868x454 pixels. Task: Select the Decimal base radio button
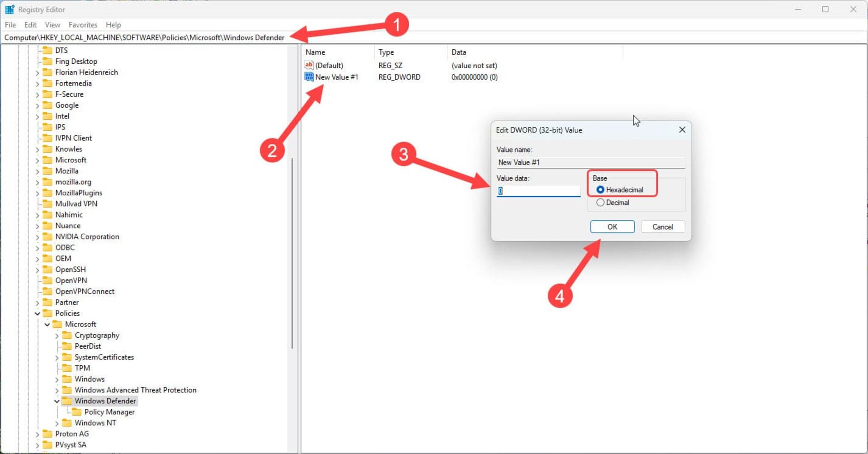[600, 203]
